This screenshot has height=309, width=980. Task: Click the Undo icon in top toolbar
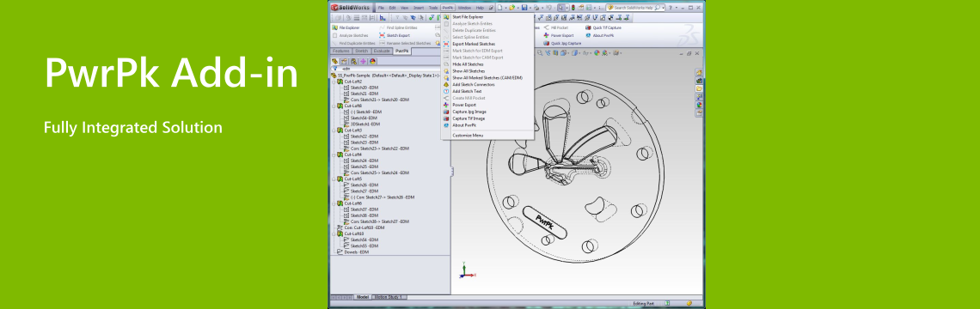[548, 8]
